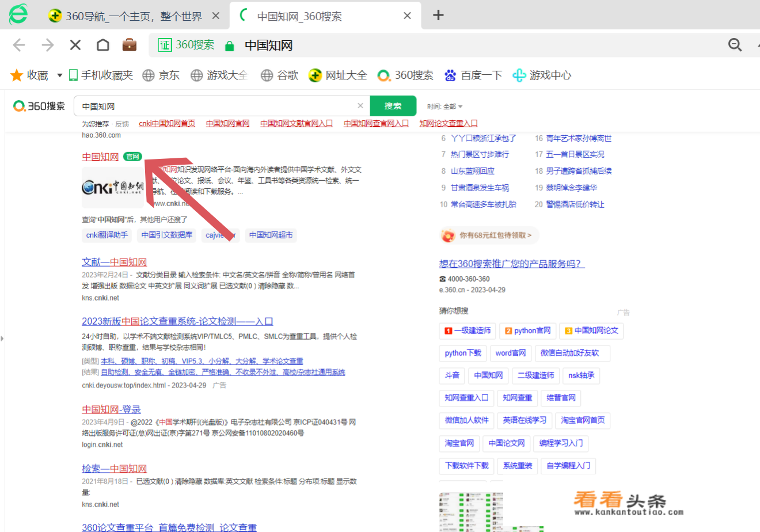Click the magnifier icon in address bar
This screenshot has width=760, height=532.
pyautogui.click(x=735, y=45)
